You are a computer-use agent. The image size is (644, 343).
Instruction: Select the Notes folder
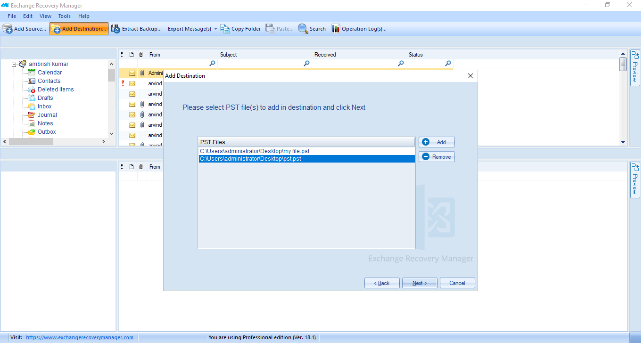pos(45,123)
